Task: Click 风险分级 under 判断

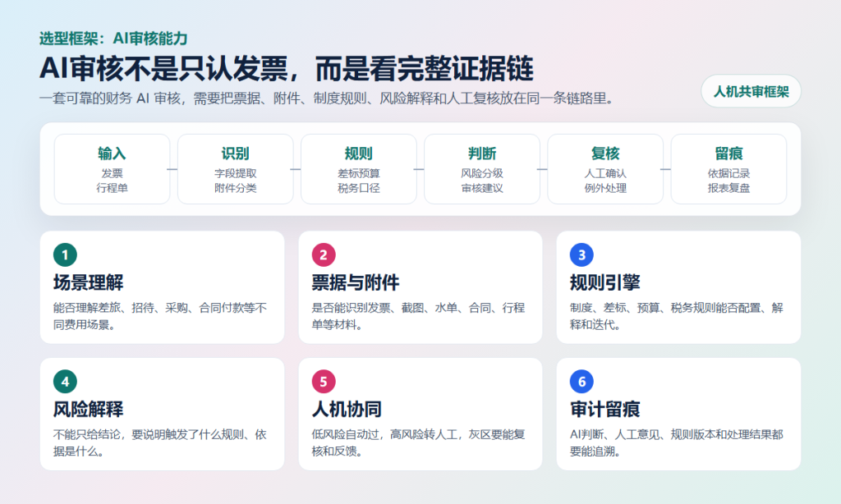Action: (x=482, y=173)
